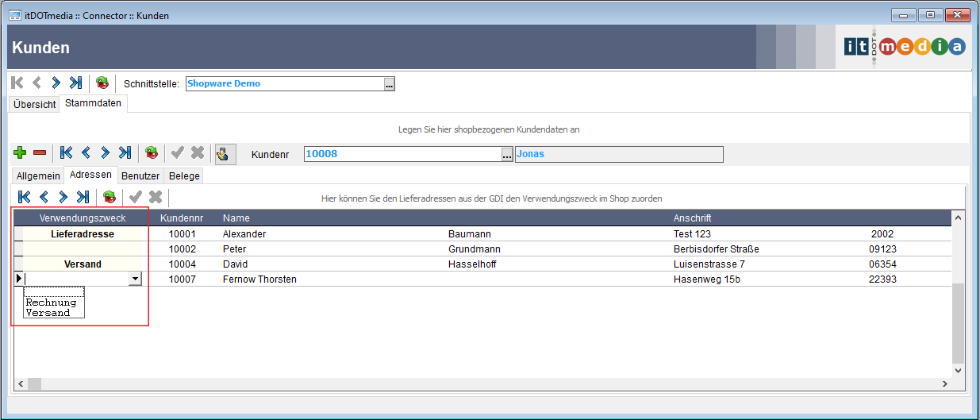Click the vertical scrollbar down arrow in grid

[x=957, y=370]
